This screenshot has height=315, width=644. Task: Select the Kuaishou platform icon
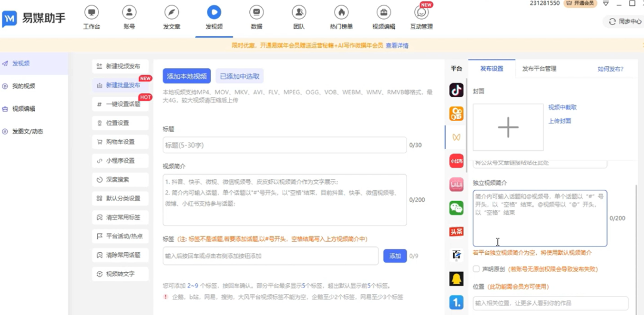456,114
